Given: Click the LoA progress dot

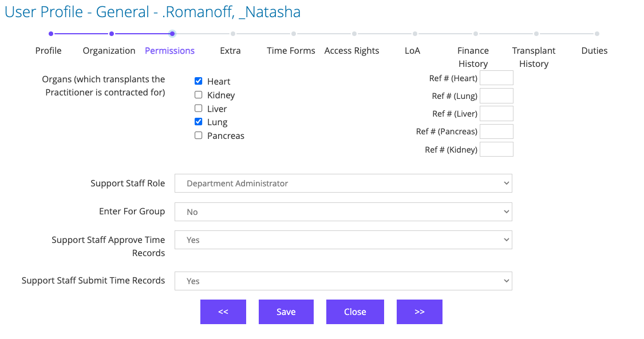Looking at the screenshot, I should point(415,34).
